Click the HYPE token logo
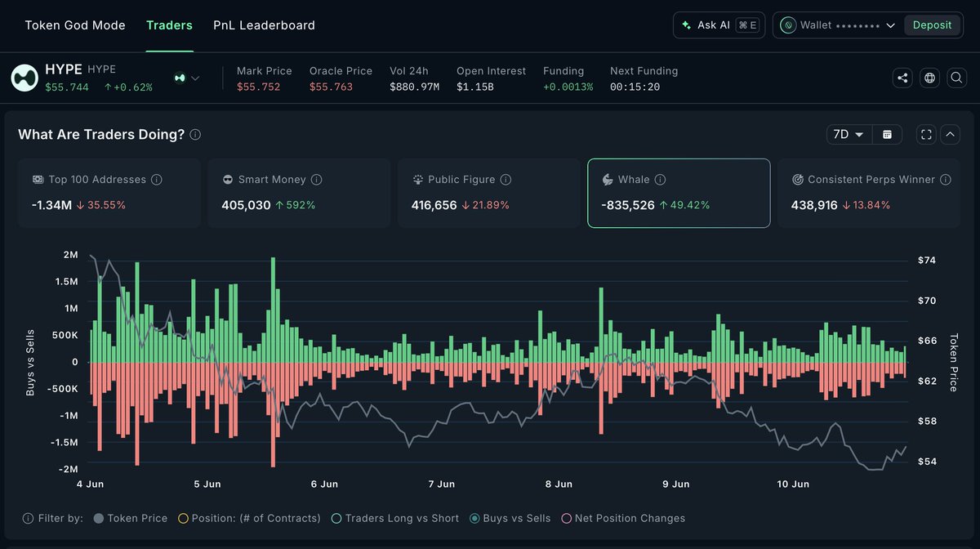 tap(24, 78)
